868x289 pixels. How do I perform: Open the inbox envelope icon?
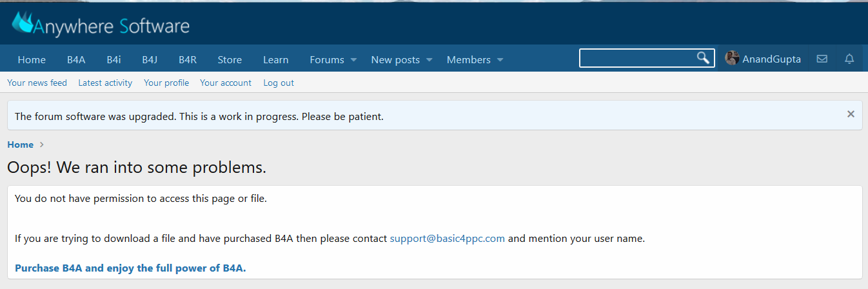click(x=822, y=59)
